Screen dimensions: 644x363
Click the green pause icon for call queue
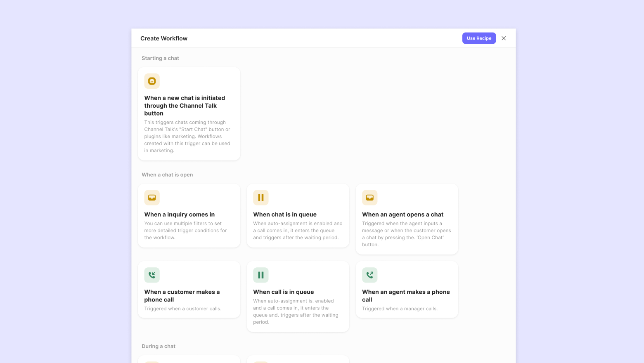[261, 275]
